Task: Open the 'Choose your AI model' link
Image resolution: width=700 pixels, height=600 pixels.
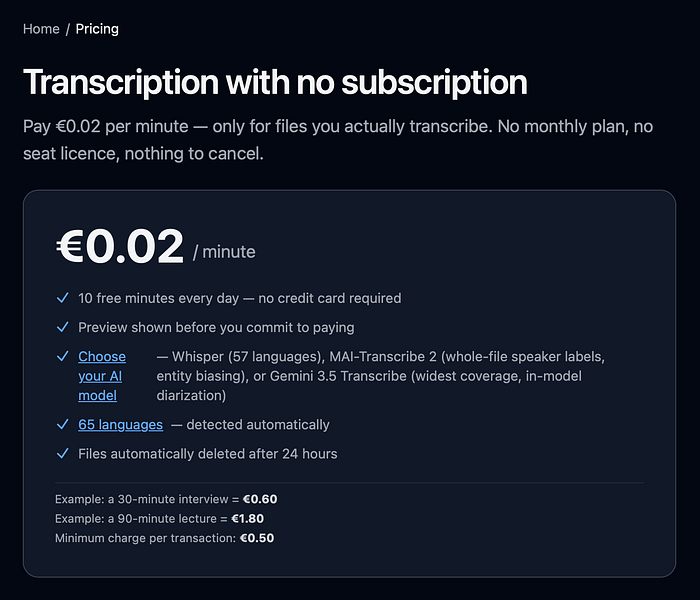Action: [x=102, y=376]
